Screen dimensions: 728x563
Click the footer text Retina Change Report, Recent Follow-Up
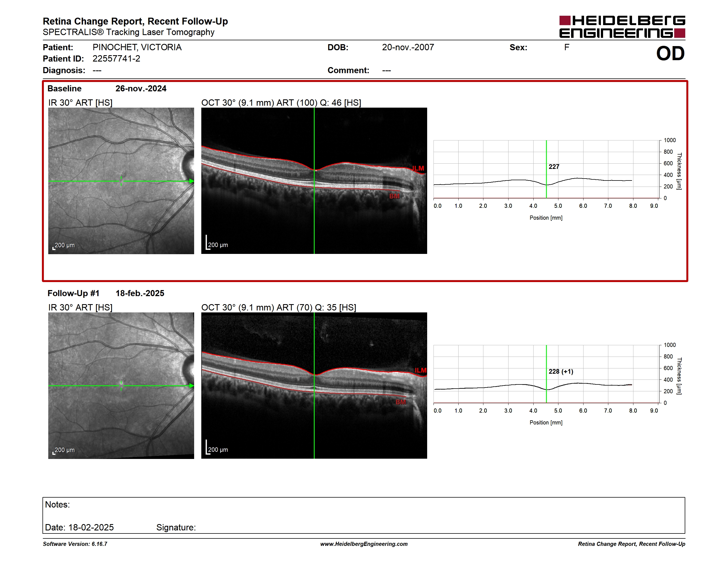point(632,544)
